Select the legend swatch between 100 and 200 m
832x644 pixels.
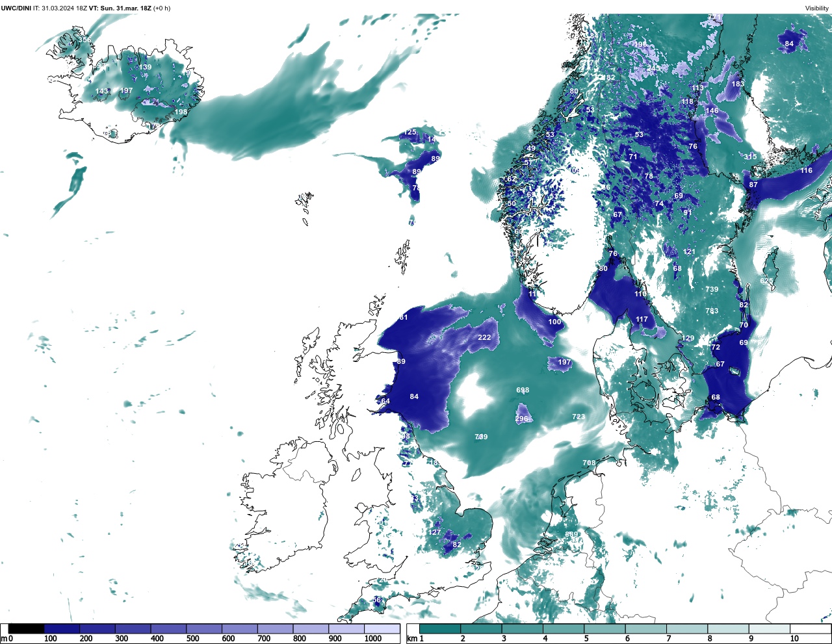pos(62,628)
